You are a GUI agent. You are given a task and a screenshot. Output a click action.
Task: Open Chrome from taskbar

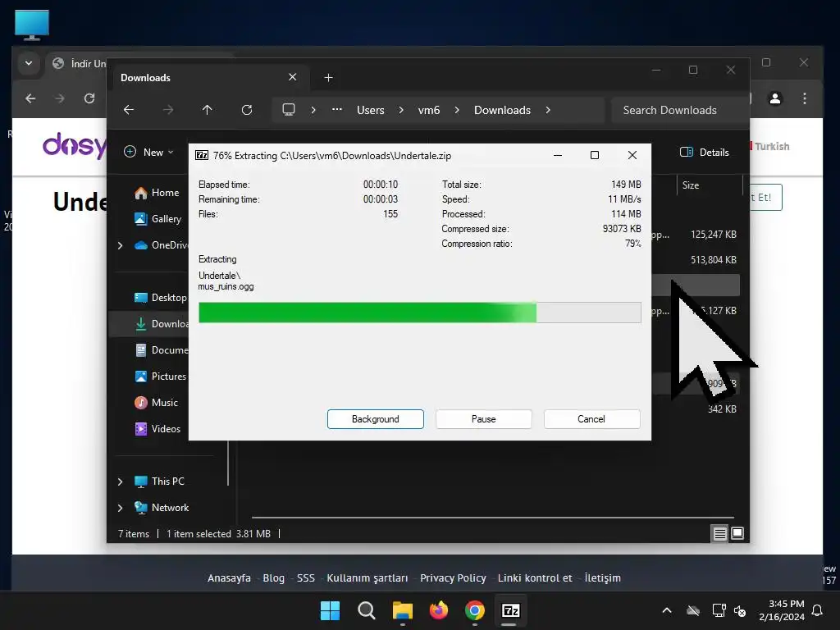[475, 610]
